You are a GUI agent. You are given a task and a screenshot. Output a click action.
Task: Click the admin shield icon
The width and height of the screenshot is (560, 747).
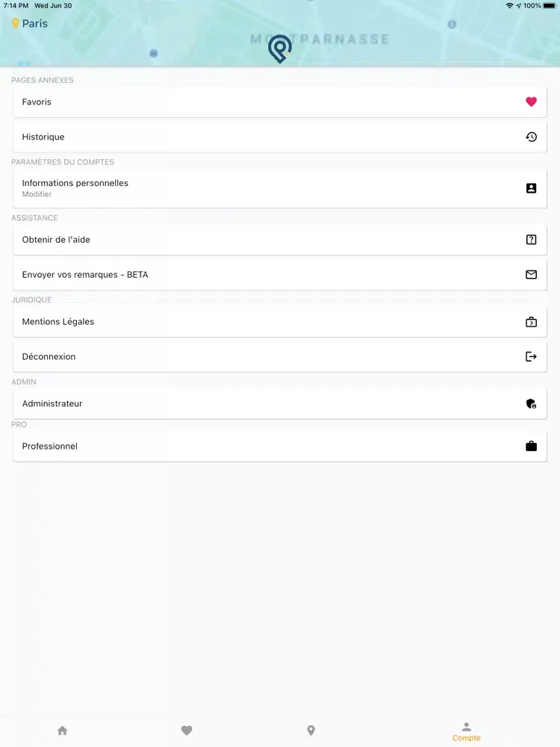pyautogui.click(x=531, y=403)
